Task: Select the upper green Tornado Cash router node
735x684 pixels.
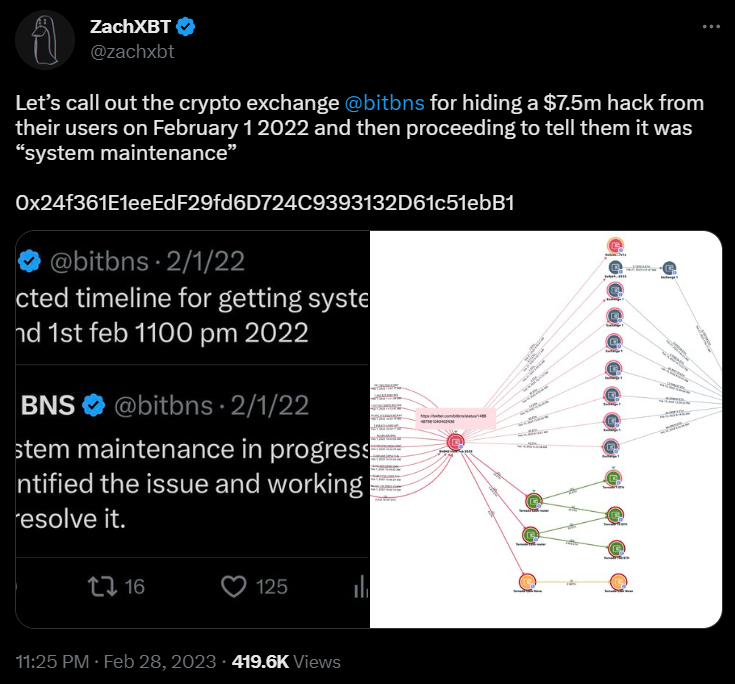Action: coord(533,500)
